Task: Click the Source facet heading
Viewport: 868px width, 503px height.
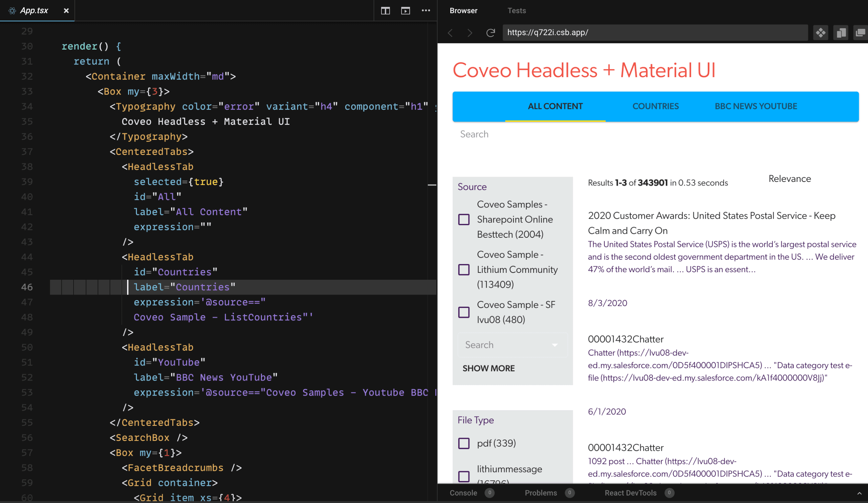Action: click(x=472, y=187)
